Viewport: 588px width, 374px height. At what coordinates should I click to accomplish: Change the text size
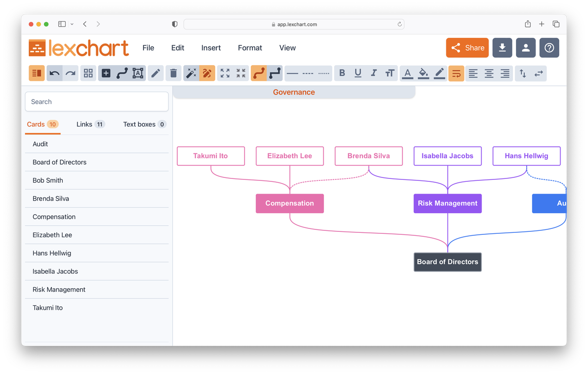click(390, 74)
